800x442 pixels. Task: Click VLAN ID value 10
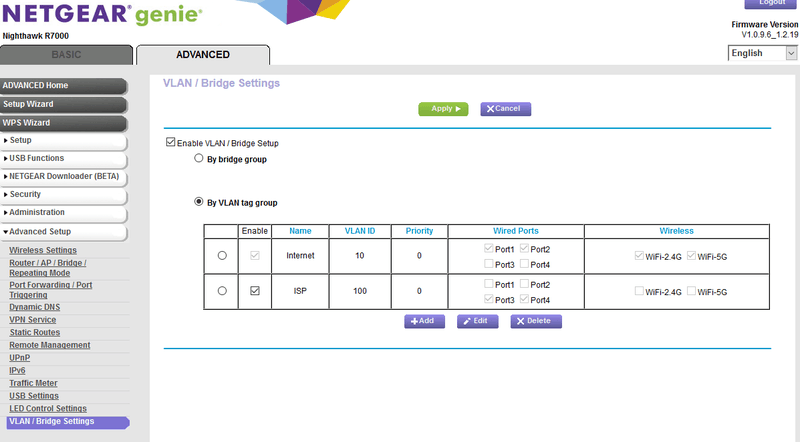(x=360, y=256)
